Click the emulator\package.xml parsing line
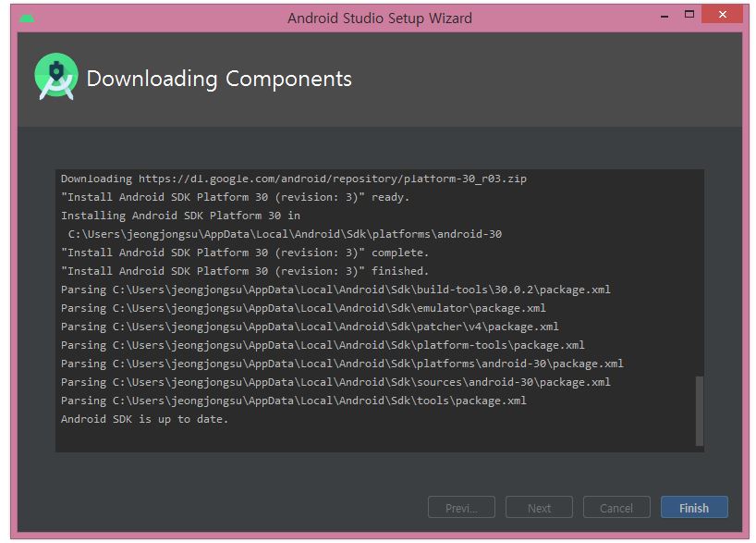This screenshot has height=543, width=756. [303, 308]
